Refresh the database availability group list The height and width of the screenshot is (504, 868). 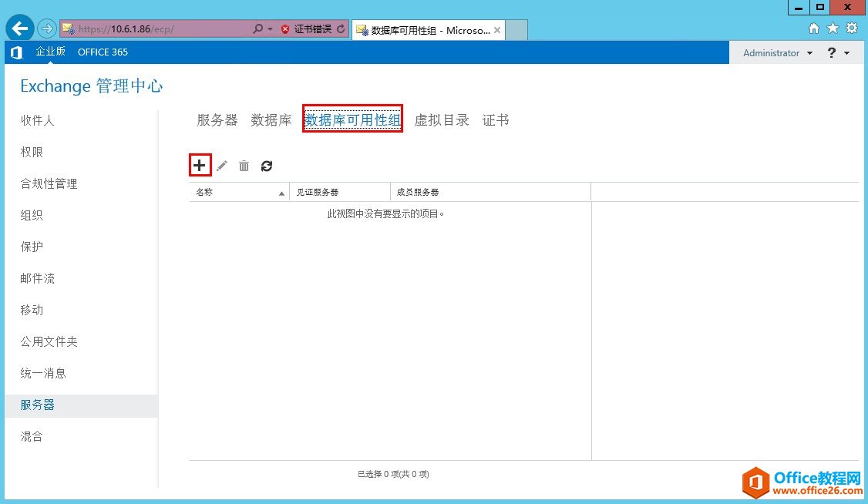coord(267,166)
